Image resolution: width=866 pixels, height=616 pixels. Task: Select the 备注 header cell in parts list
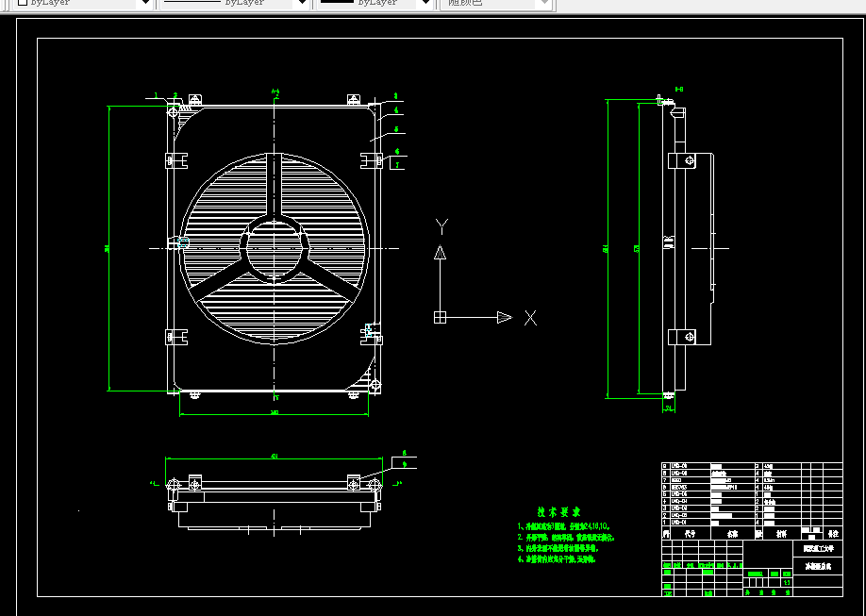coord(833,534)
